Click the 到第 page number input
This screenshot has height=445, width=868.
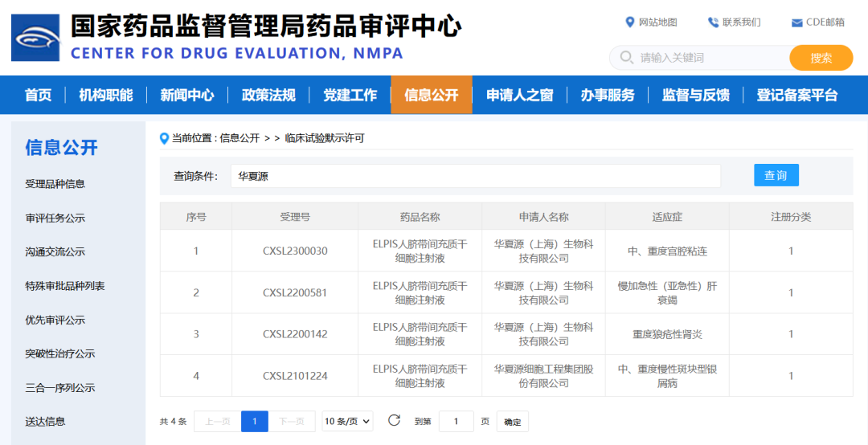click(457, 421)
